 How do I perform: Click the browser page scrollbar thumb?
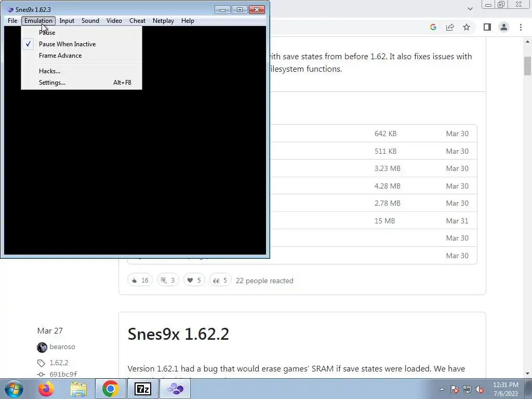point(527,66)
